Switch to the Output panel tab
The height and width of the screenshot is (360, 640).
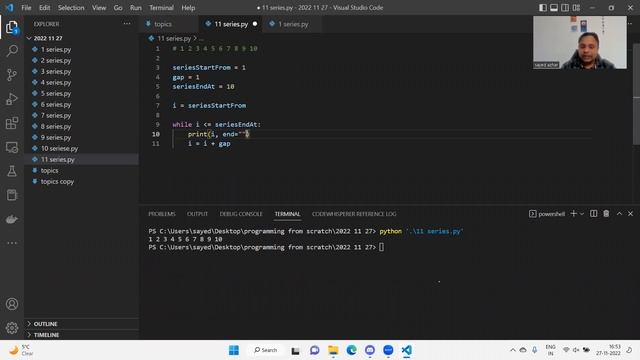coord(197,214)
